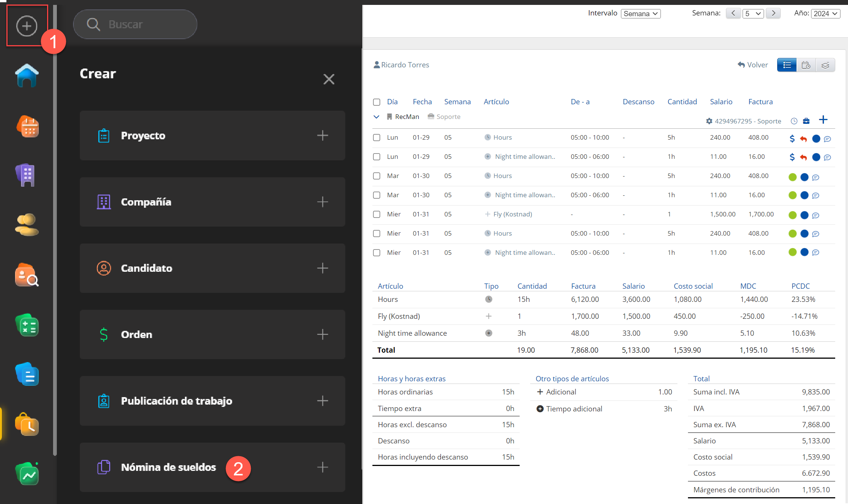The image size is (848, 504).
Task: Open the Intervalo Semana dropdown
Action: click(641, 14)
